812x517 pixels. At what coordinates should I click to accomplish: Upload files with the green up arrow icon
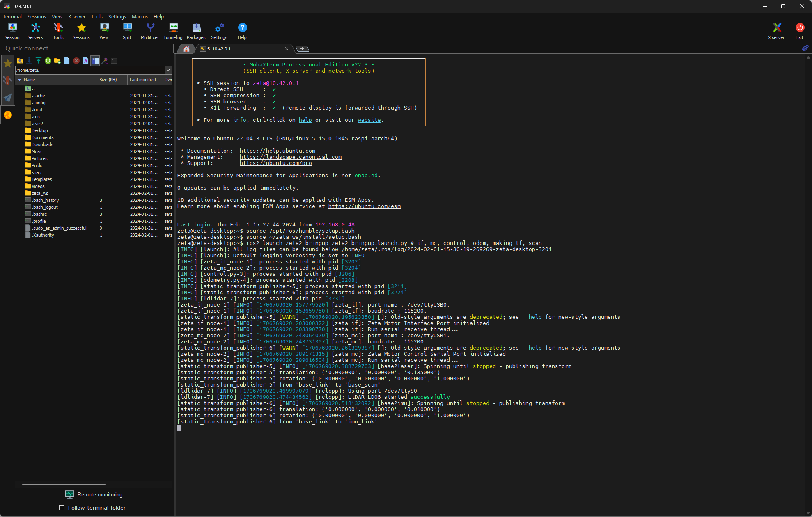tap(39, 61)
